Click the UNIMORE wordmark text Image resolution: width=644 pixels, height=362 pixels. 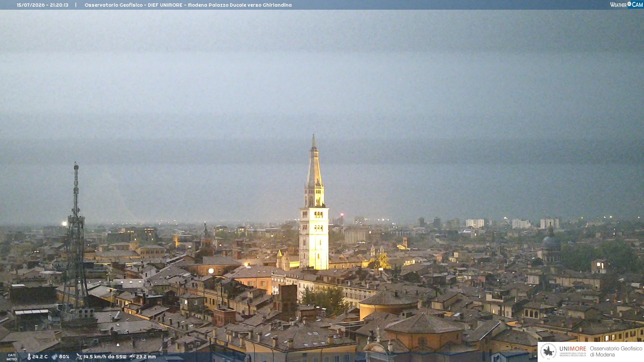click(573, 349)
